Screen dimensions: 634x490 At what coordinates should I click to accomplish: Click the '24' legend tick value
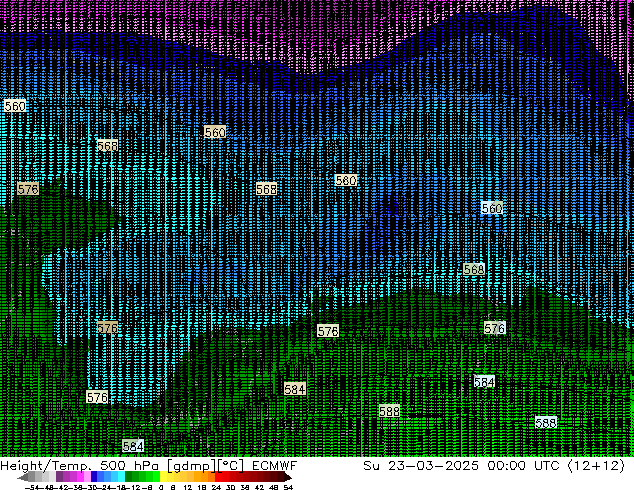[x=216, y=487]
